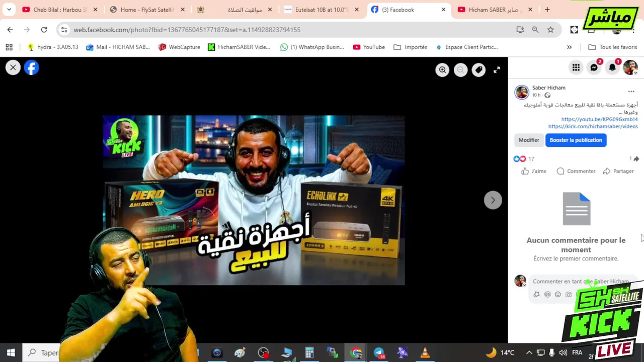Screen dimensions: 644x362
Task: Open Espace Client Partic... bookmark
Action: (x=466, y=47)
